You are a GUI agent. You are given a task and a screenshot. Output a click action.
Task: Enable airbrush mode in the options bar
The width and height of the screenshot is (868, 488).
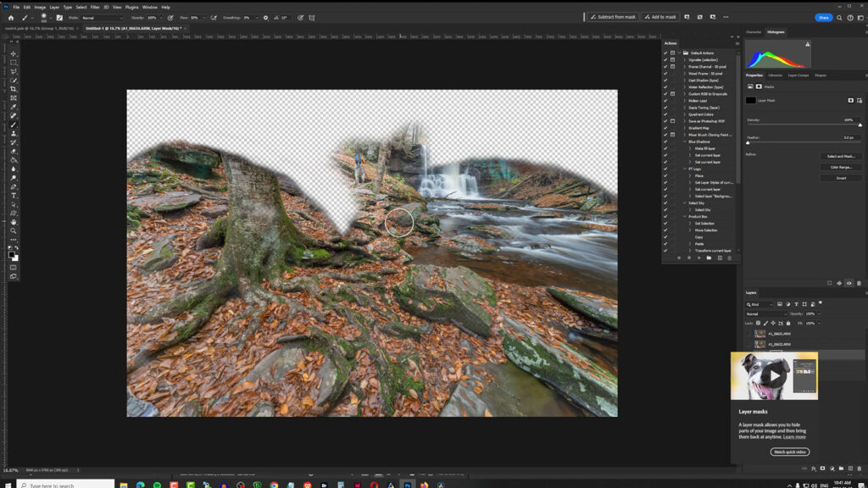(212, 16)
